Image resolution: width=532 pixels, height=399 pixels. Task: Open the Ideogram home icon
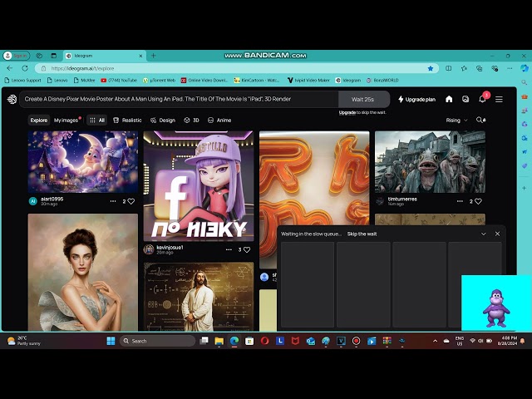tap(449, 99)
